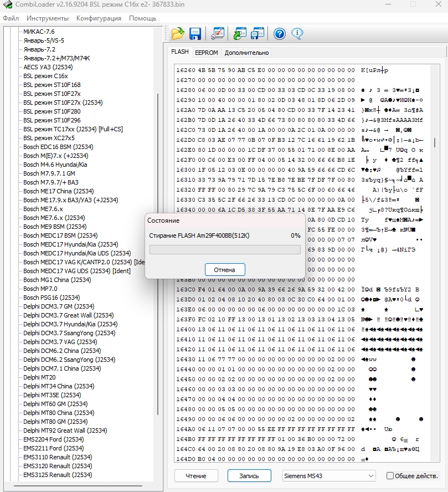Open help with the blue question mark icon
This screenshot has height=492, width=448.
point(280,34)
